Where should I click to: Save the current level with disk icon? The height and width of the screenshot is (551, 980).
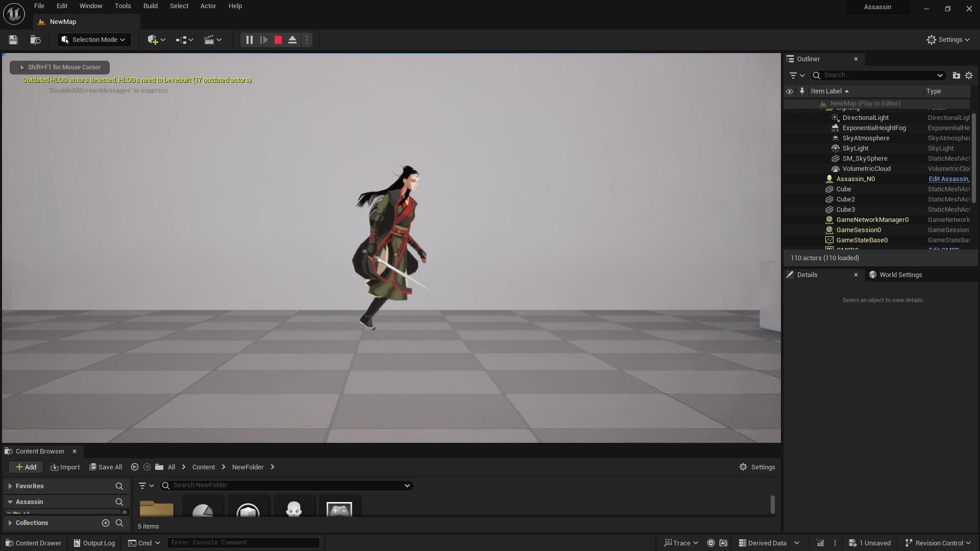point(13,40)
